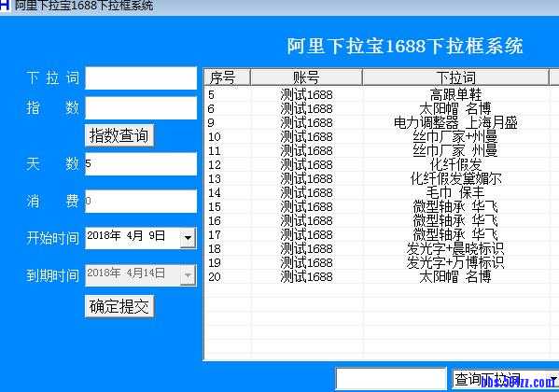Sort by the 账号 column header
Viewport: 559px width, 392px height.
(306, 77)
